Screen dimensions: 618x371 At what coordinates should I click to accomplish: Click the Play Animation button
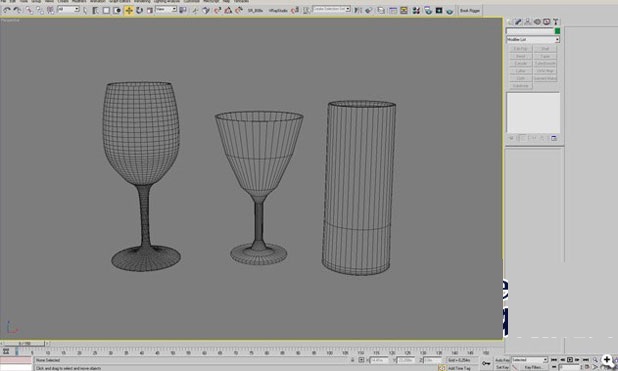(570, 360)
